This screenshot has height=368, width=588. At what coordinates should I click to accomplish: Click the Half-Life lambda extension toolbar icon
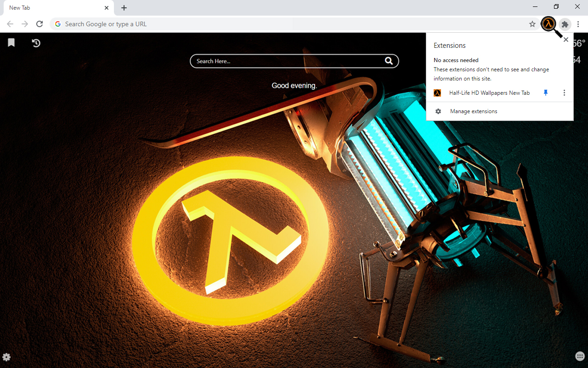coord(548,24)
